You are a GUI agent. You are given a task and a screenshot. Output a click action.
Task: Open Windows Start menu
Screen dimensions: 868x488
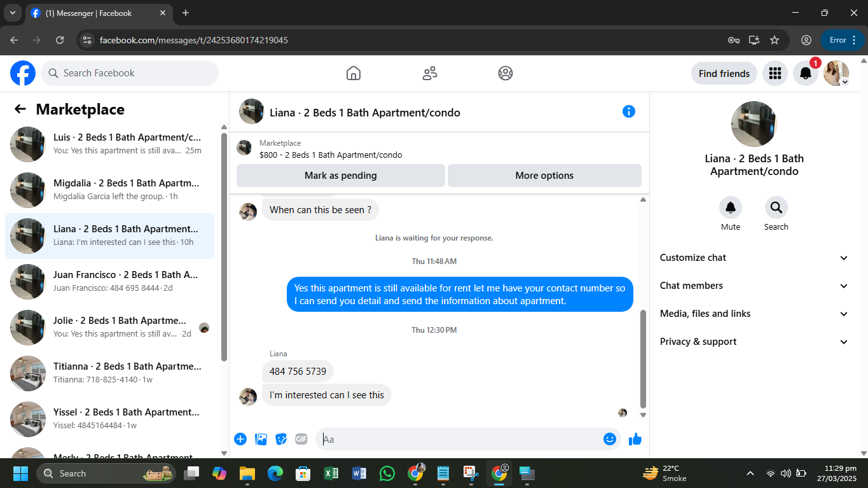coord(20,473)
